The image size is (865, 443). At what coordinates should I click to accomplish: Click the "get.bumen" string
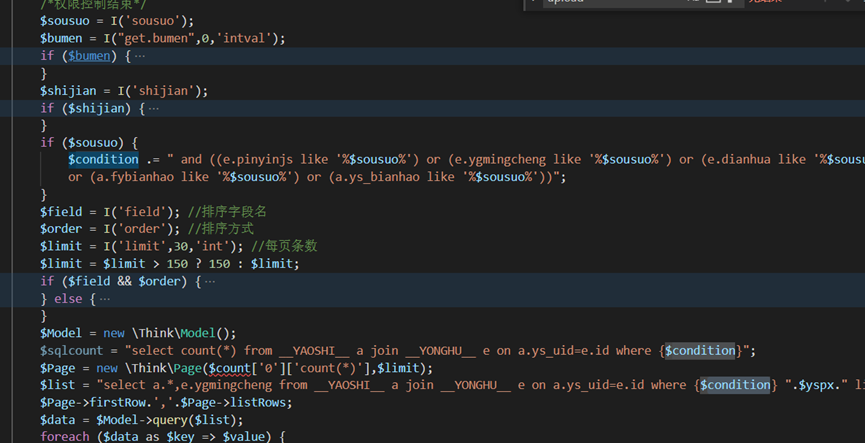coord(159,39)
